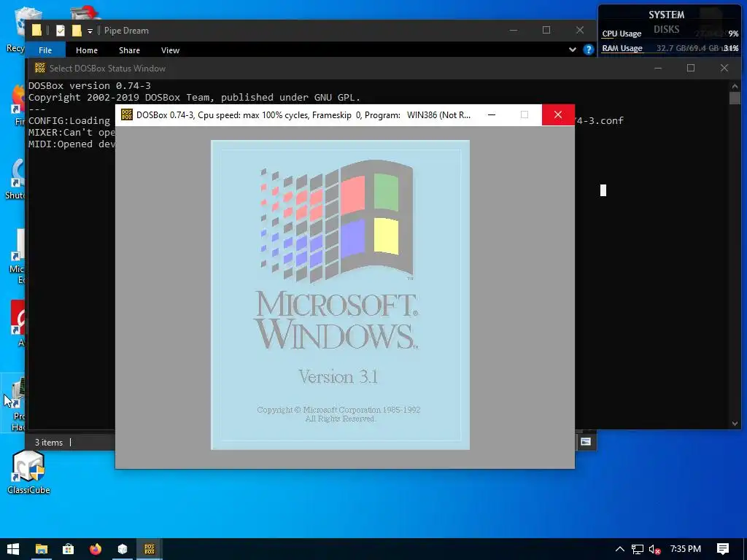
Task: Click RAM Usage in system widget
Action: click(622, 48)
